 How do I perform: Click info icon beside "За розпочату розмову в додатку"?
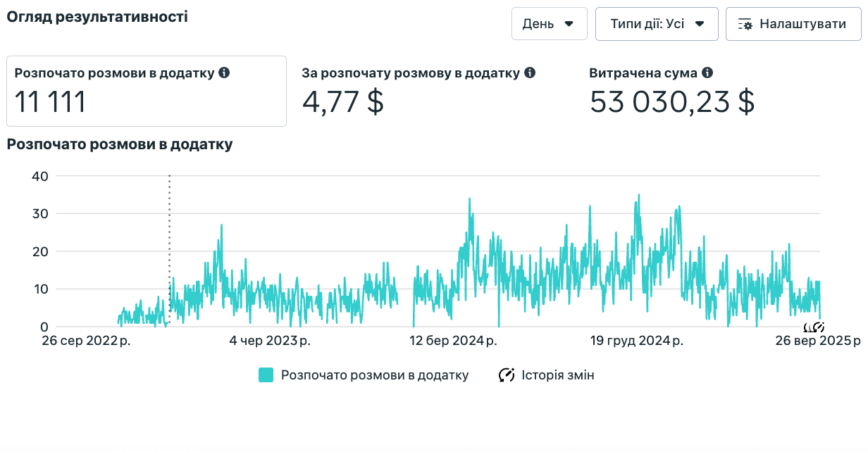(x=530, y=73)
